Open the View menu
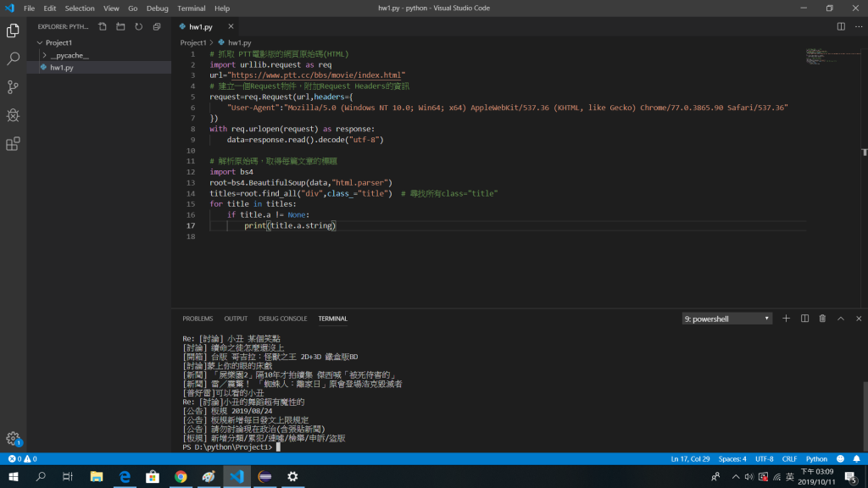 111,8
